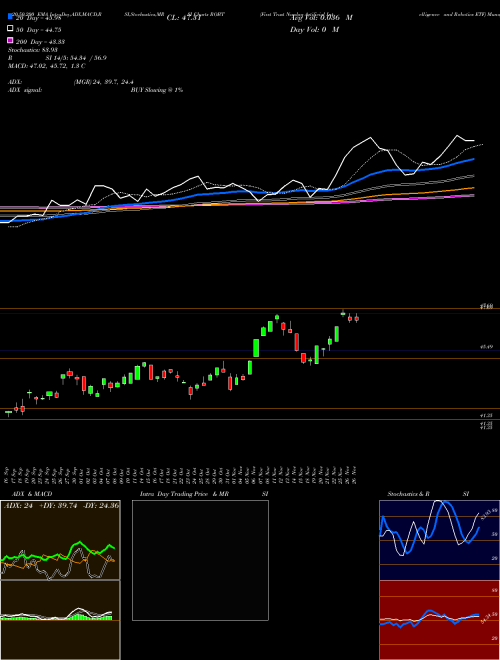Click the blue 20 Day EMA legend swatch
The height and width of the screenshot is (660, 500).
[10, 16]
